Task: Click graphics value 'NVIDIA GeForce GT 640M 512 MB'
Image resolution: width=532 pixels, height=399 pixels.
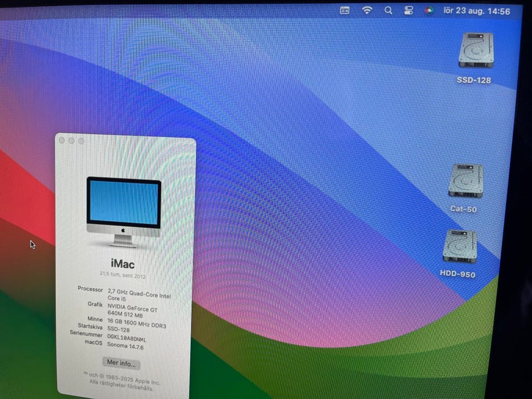Action: (132, 310)
